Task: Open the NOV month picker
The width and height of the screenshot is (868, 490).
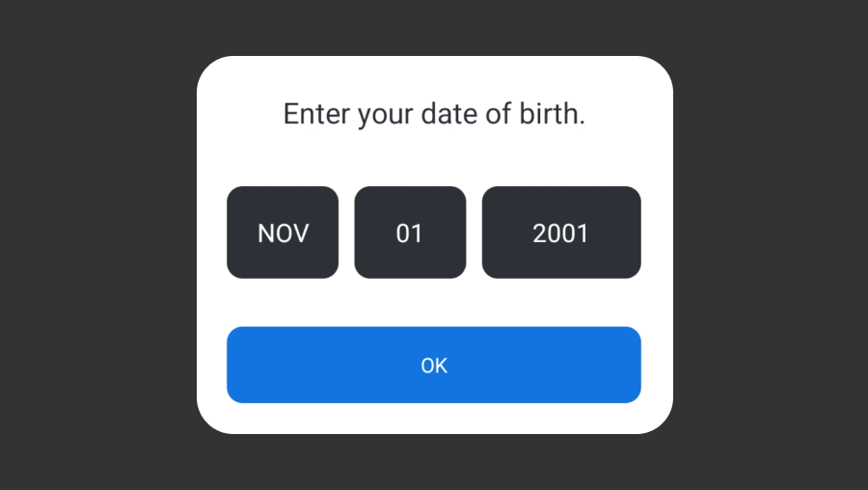Action: [x=283, y=232]
